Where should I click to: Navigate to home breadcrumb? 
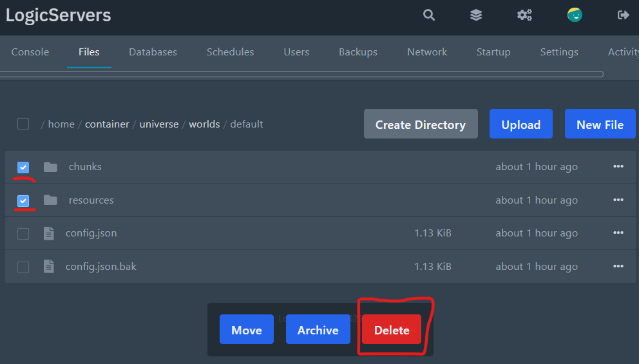pyautogui.click(x=61, y=124)
